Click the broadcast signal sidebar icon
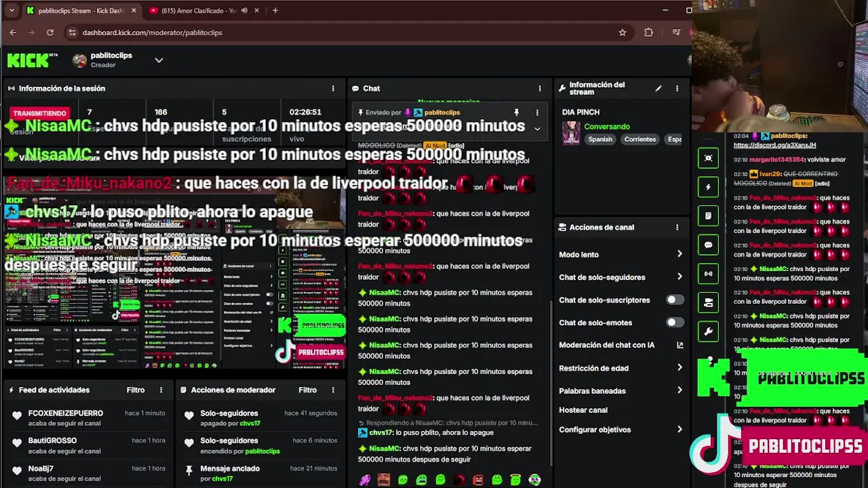 pos(709,274)
